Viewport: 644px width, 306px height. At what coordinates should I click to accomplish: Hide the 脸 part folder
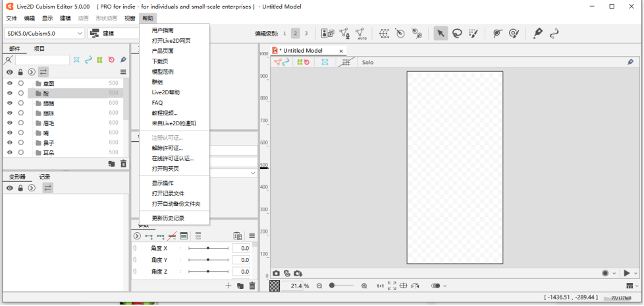pos(9,93)
